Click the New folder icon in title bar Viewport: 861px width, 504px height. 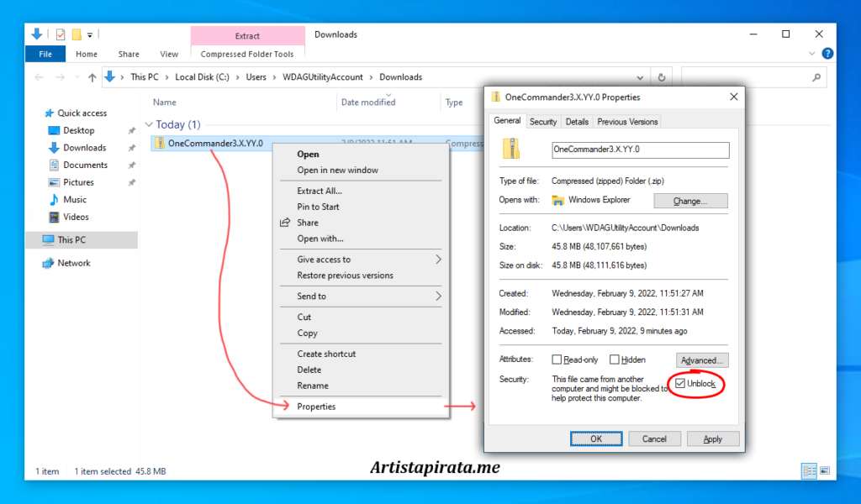(76, 34)
